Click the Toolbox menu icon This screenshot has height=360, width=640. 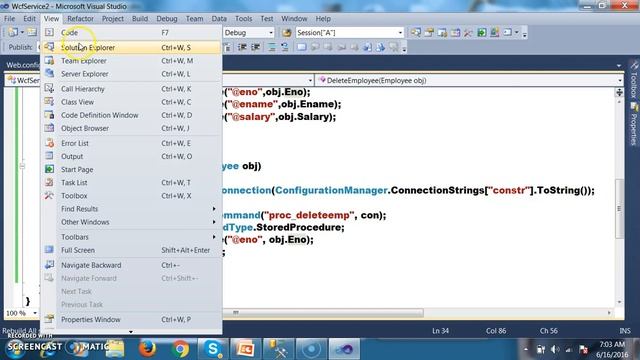pos(49,195)
